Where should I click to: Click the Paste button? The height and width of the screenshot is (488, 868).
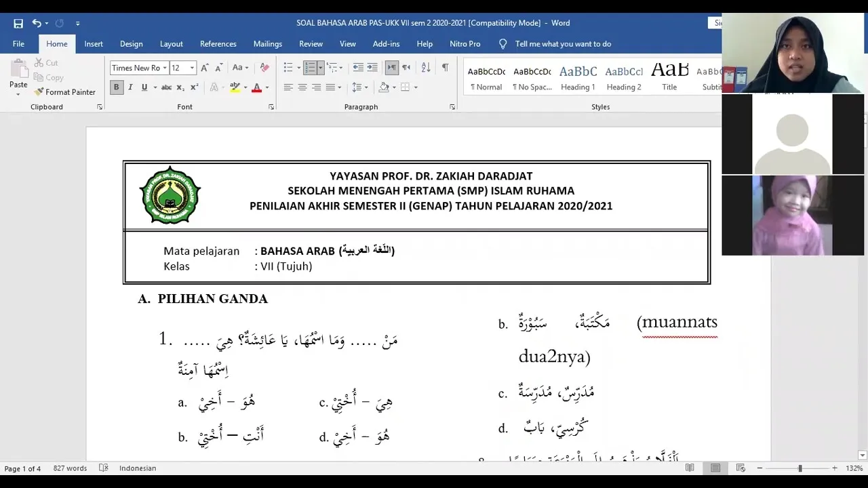(x=18, y=77)
